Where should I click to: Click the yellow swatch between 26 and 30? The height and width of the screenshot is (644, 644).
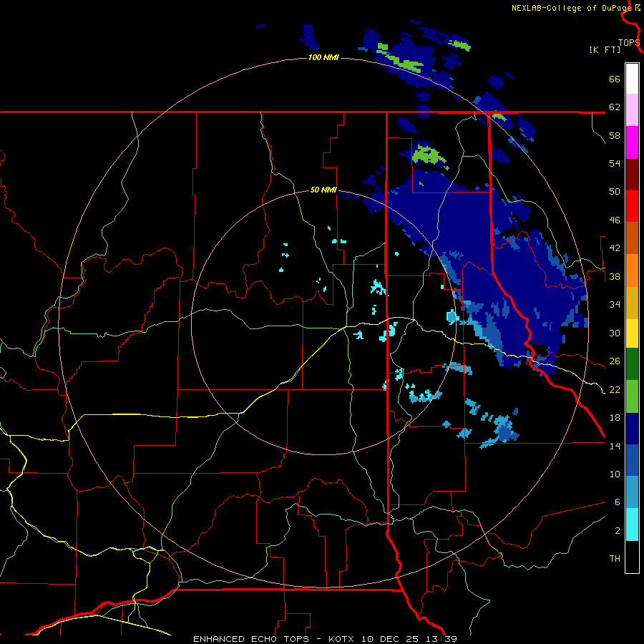(x=632, y=333)
